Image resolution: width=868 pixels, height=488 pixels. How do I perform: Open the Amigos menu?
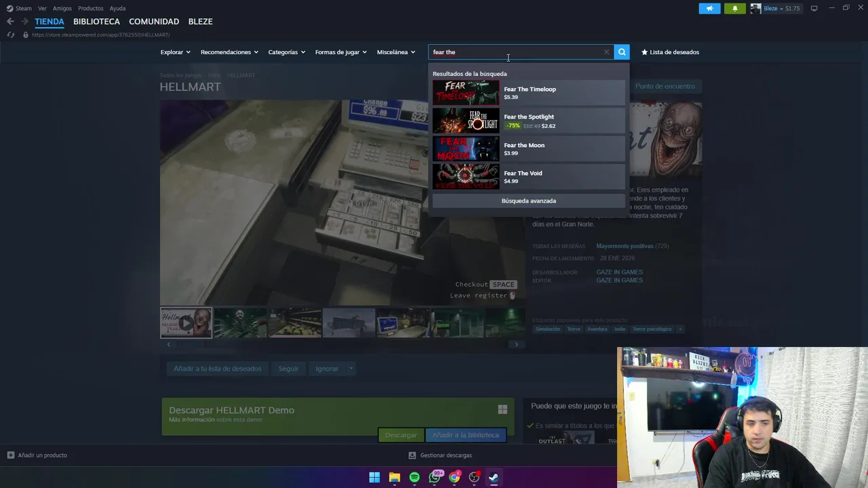pyautogui.click(x=62, y=8)
